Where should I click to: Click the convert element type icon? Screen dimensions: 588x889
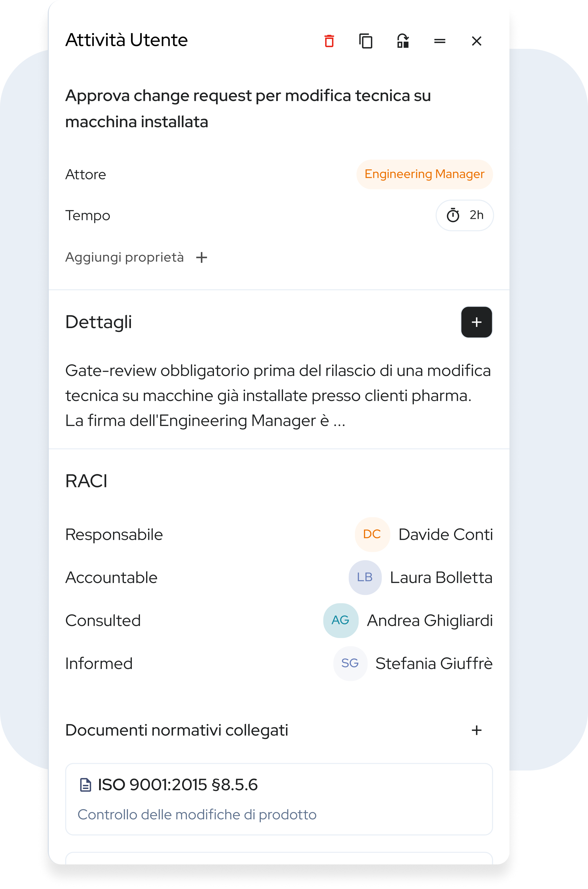(x=403, y=40)
